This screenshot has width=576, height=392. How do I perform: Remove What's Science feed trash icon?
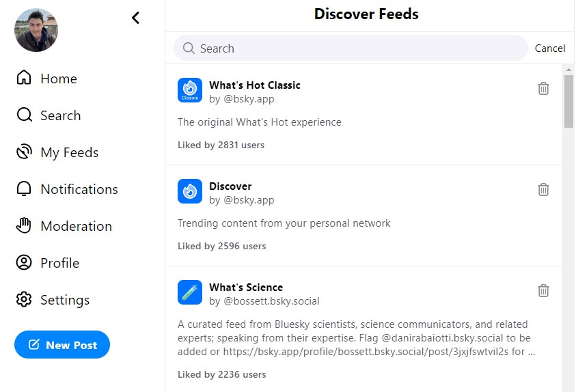point(543,291)
